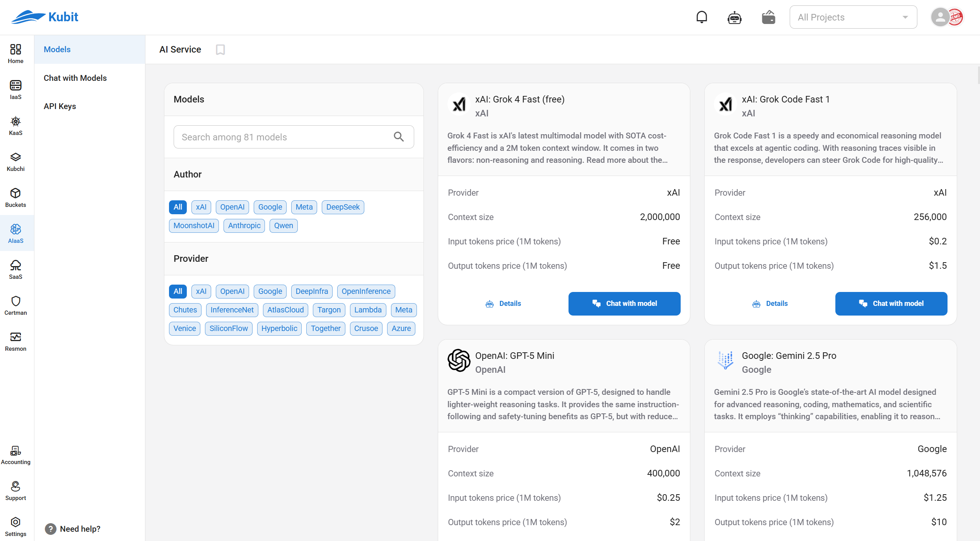Click the Gemini 2.5 Pro Google logo
980x541 pixels.
(726, 360)
